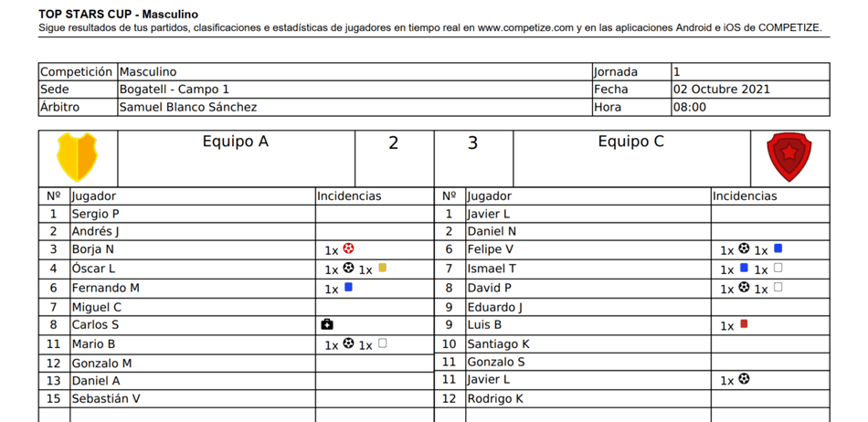The width and height of the screenshot is (868, 422).
Task: Click the white card box for David P
Action: click(778, 287)
